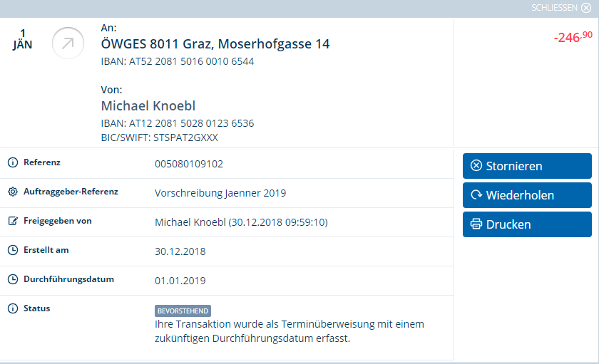The image size is (599, 364).
Task: Click the circled X icon on Stornieren
Action: 476,165
